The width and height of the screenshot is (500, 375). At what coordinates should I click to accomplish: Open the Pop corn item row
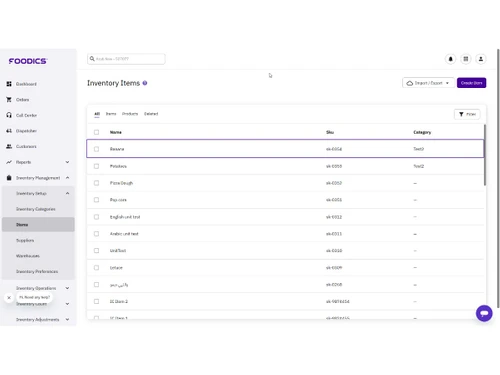pyautogui.click(x=285, y=200)
